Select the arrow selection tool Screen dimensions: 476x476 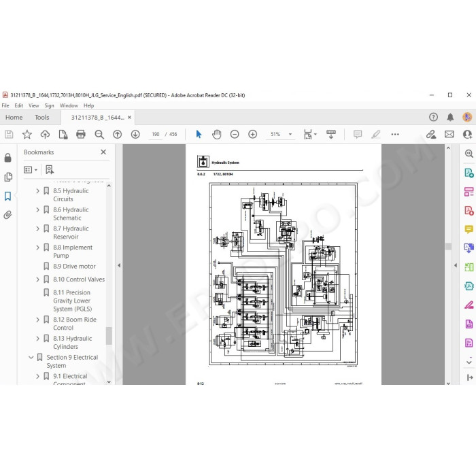tap(199, 134)
